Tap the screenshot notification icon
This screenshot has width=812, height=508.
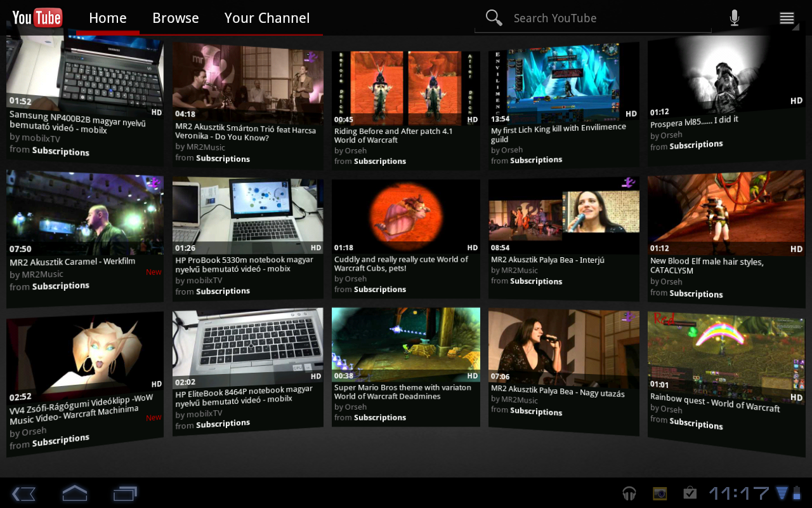660,493
